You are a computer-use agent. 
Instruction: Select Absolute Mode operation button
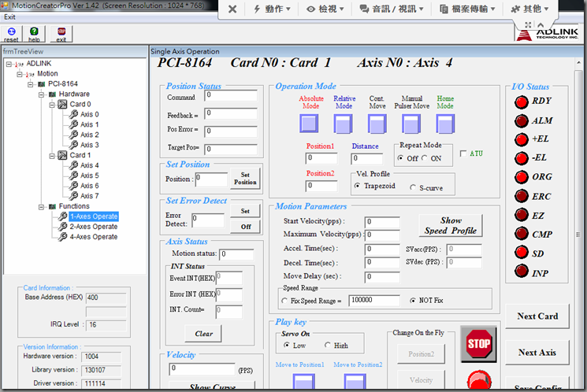point(308,124)
